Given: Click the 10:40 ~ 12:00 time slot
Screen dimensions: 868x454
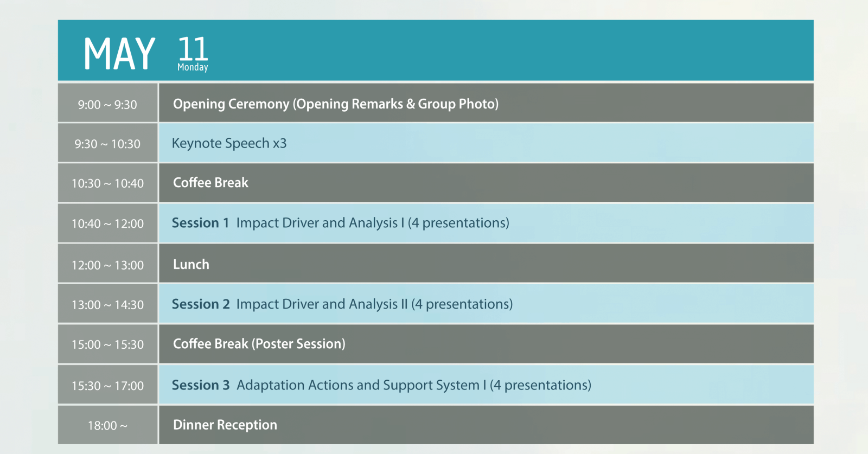Looking at the screenshot, I should tap(107, 223).
